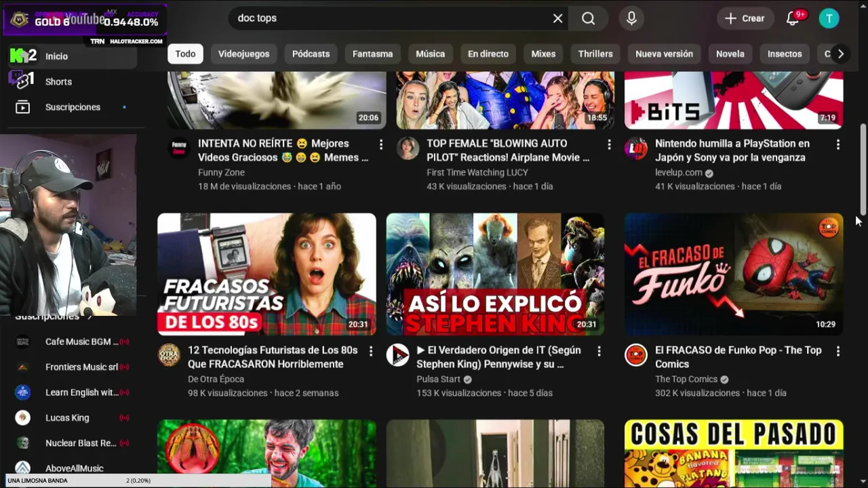868x488 pixels.
Task: Go to Suscripciones in sidebar
Action: pos(73,107)
